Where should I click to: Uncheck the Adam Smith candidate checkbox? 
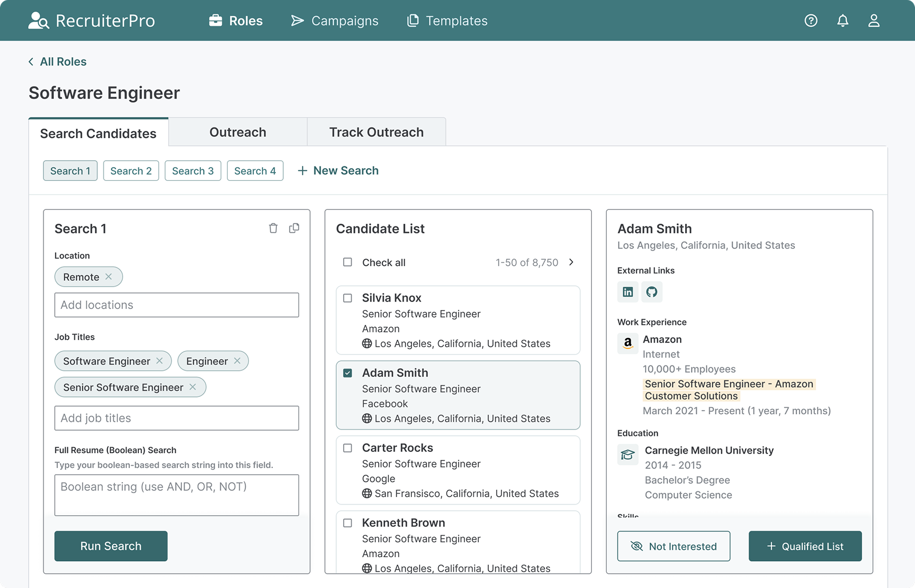(348, 373)
